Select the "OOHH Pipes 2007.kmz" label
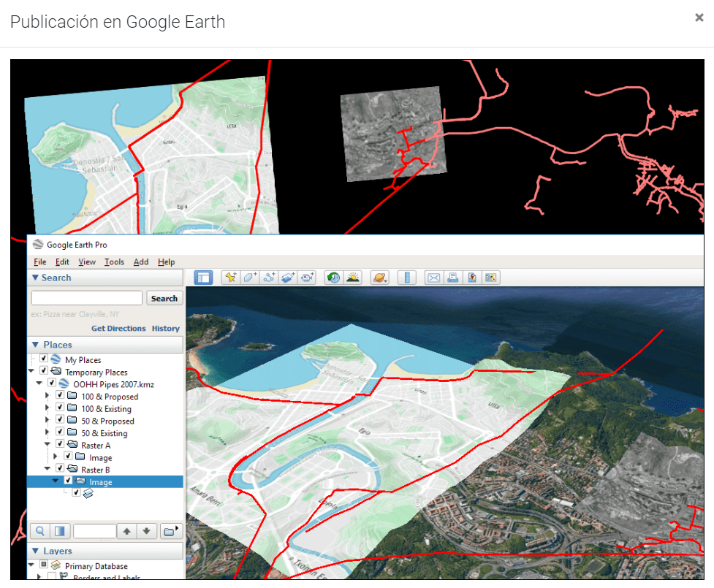This screenshot has width=714, height=588. [x=113, y=384]
